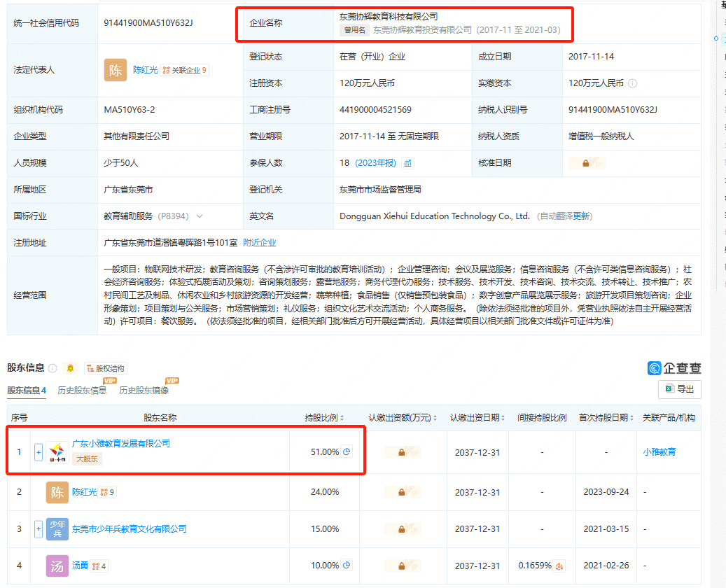726x588 pixels.
Task: Click 首次持股日期 value 2021-03-15
Action: click(606, 528)
